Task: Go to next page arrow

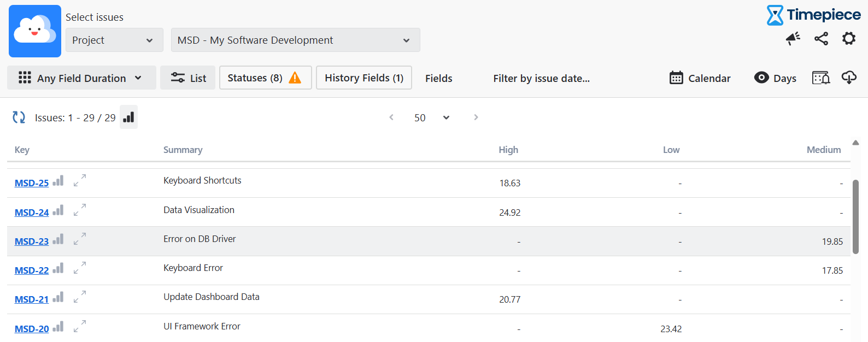Action: 476,117
